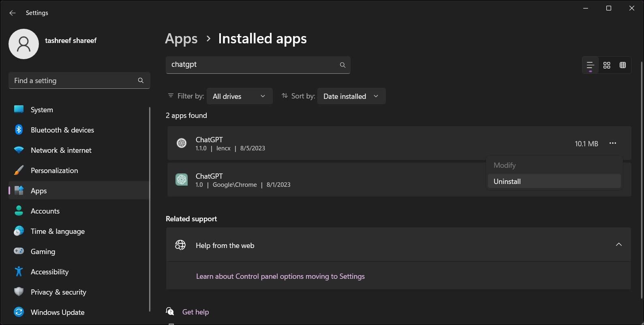
Task: Click the System monitor icon
Action: click(x=19, y=109)
